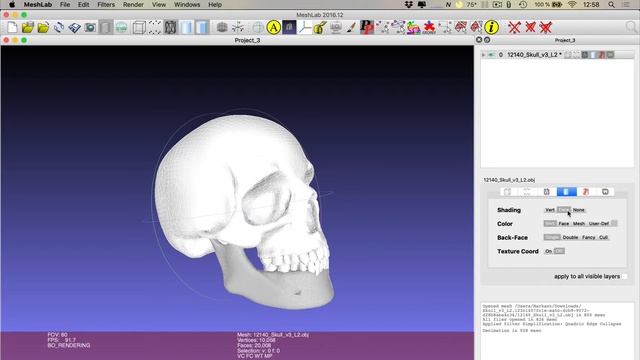This screenshot has width=640, height=360.
Task: Toggle solid face fill icon
Action: [202, 27]
